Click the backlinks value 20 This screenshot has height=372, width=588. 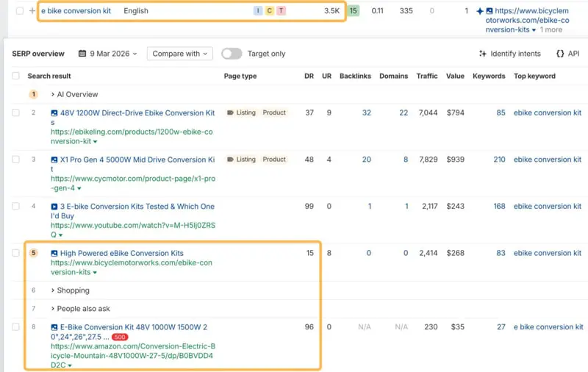(x=366, y=160)
